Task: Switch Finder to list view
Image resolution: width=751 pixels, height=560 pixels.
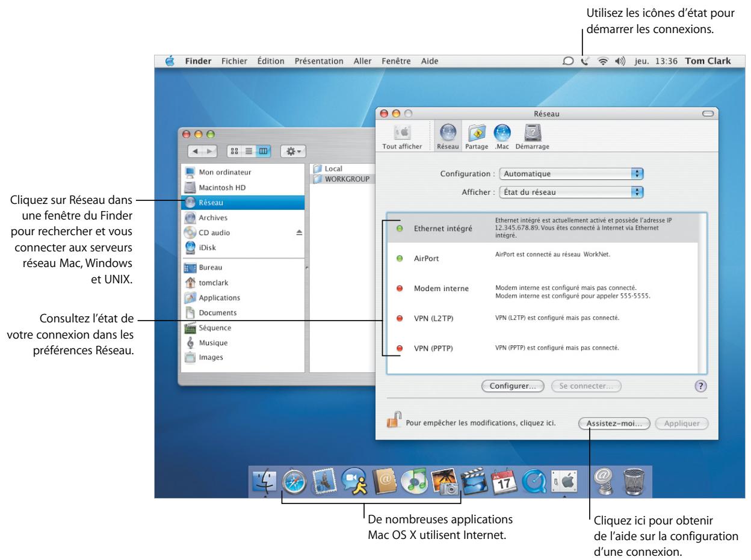Action: click(x=249, y=151)
